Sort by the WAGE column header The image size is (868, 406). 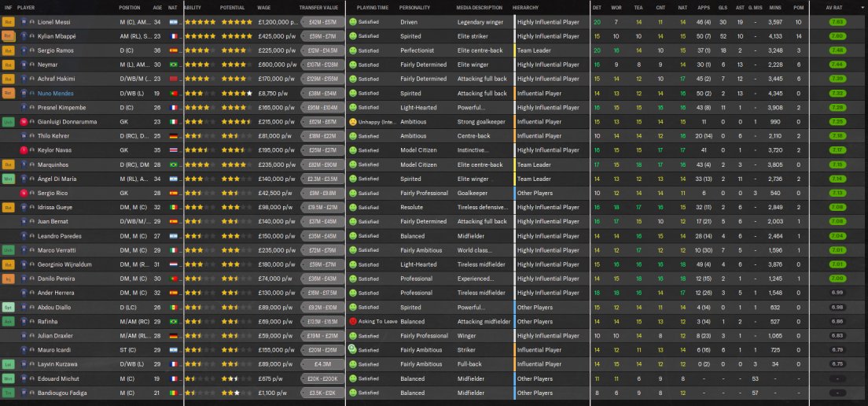264,8
